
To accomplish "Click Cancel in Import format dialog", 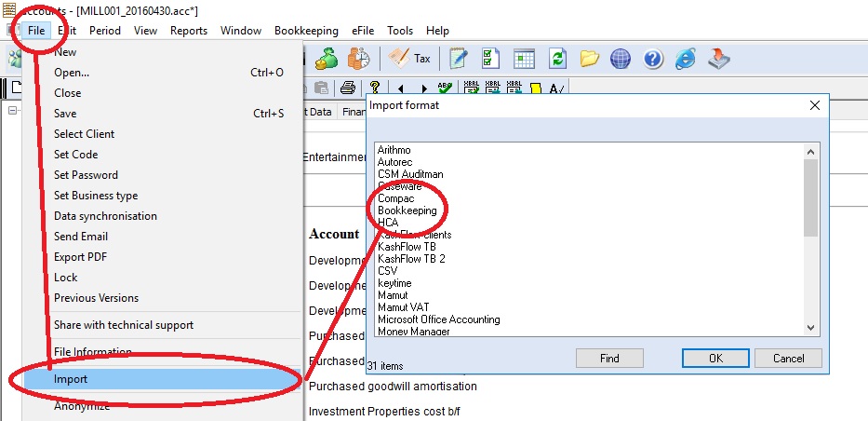I will pyautogui.click(x=788, y=359).
